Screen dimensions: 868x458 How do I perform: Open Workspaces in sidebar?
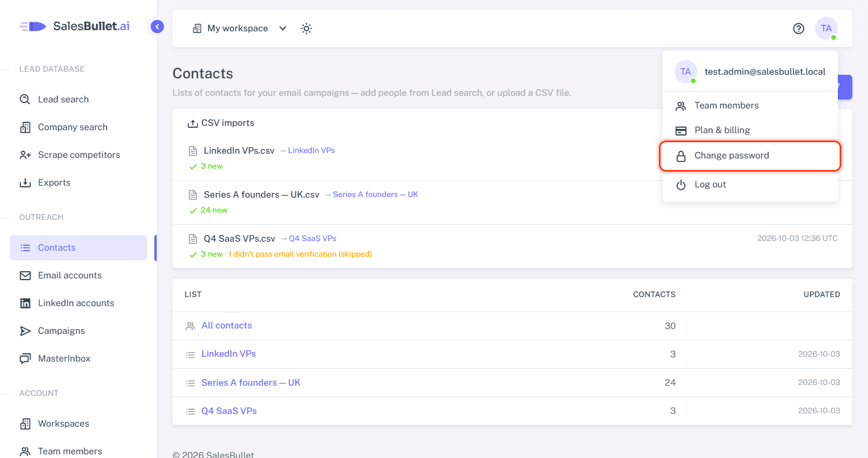click(78, 424)
